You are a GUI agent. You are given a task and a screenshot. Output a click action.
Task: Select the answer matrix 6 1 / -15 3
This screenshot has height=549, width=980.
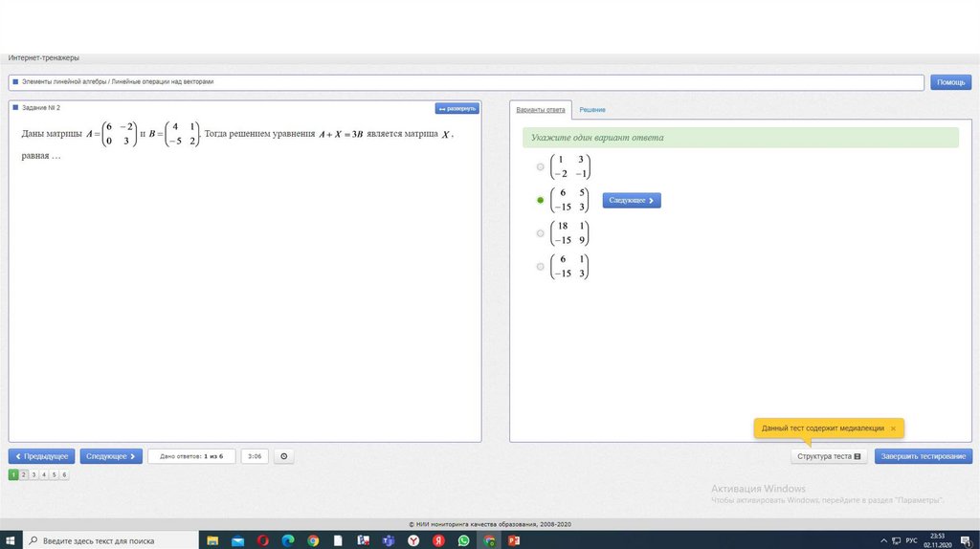[541, 266]
